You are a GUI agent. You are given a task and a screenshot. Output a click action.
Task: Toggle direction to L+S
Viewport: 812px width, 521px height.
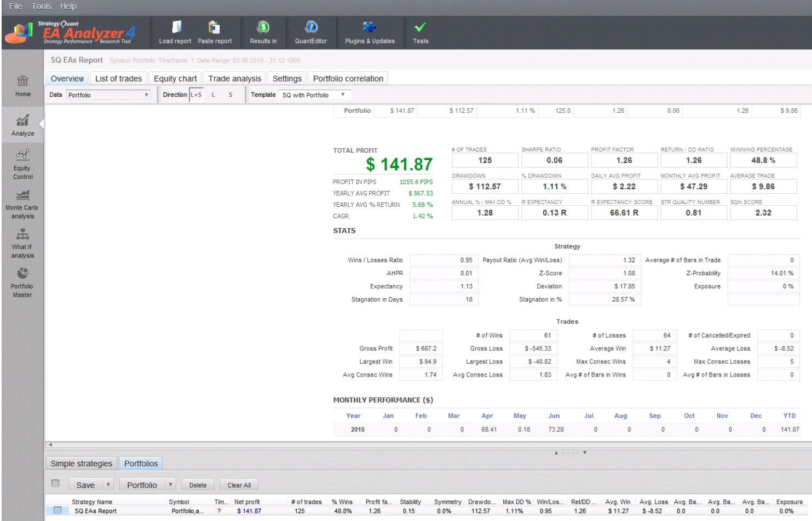196,95
